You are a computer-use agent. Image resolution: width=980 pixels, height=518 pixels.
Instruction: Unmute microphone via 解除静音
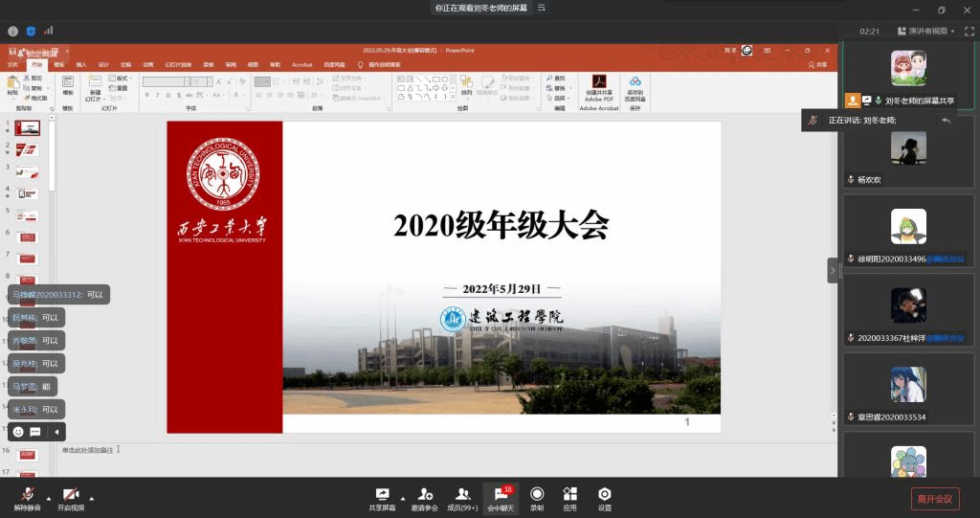pos(27,497)
